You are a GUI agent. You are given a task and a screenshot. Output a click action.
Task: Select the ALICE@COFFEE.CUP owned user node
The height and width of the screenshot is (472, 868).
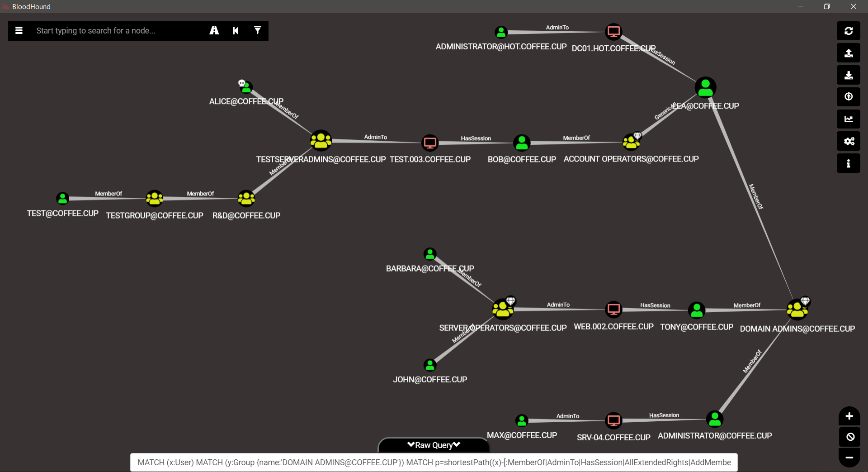pos(246,86)
